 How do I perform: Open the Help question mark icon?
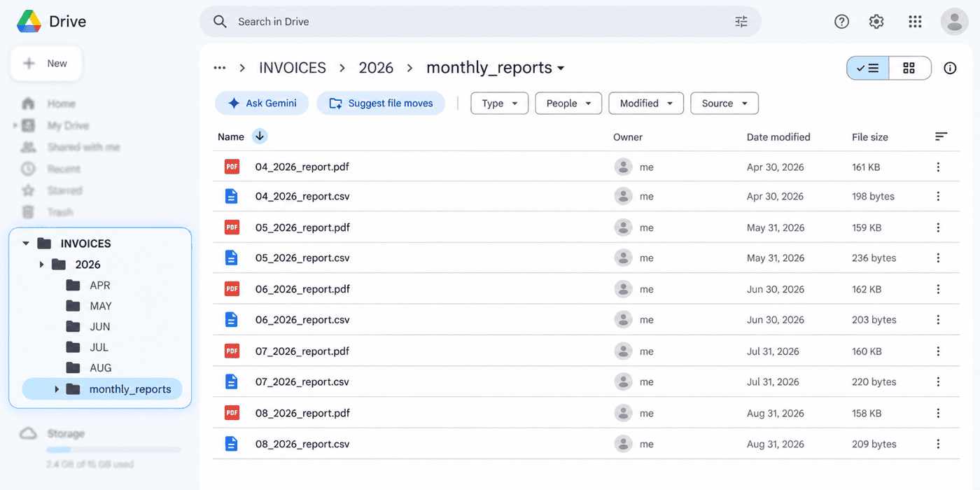tap(841, 22)
